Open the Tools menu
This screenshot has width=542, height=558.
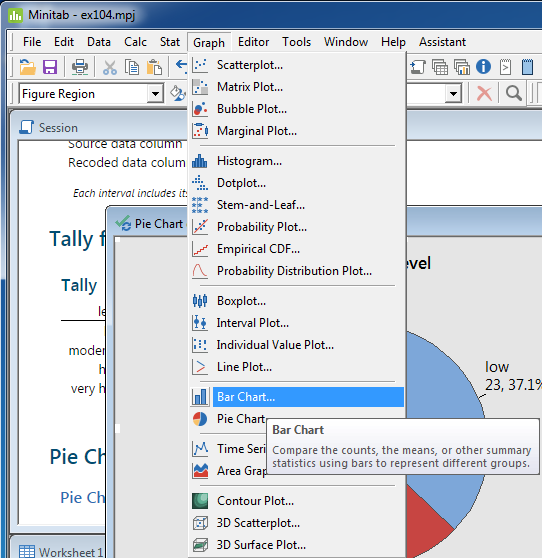[296, 42]
